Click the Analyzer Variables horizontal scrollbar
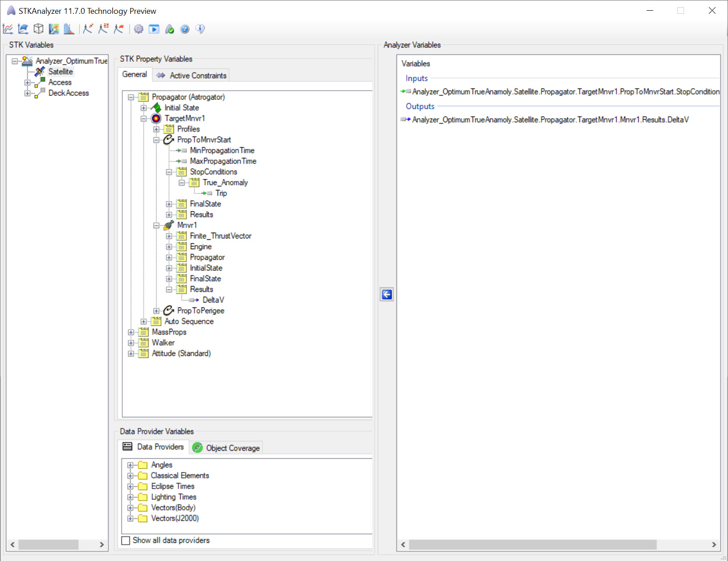The width and height of the screenshot is (728, 561). (532, 545)
